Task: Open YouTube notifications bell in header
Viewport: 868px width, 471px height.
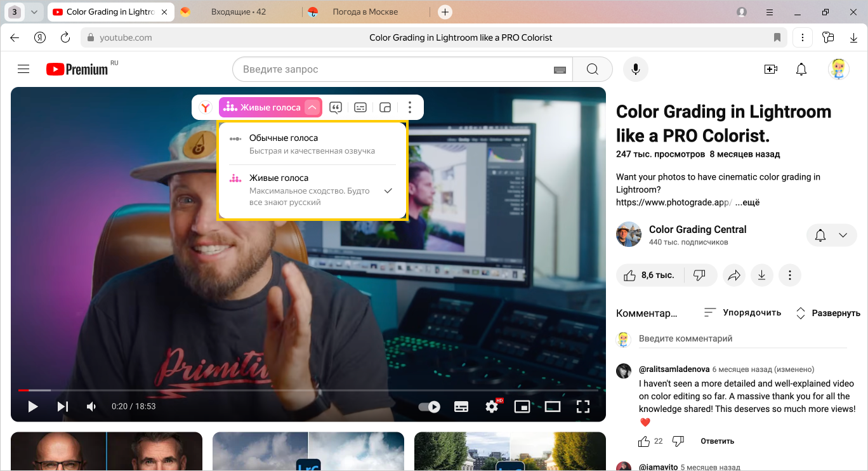Action: pos(801,69)
